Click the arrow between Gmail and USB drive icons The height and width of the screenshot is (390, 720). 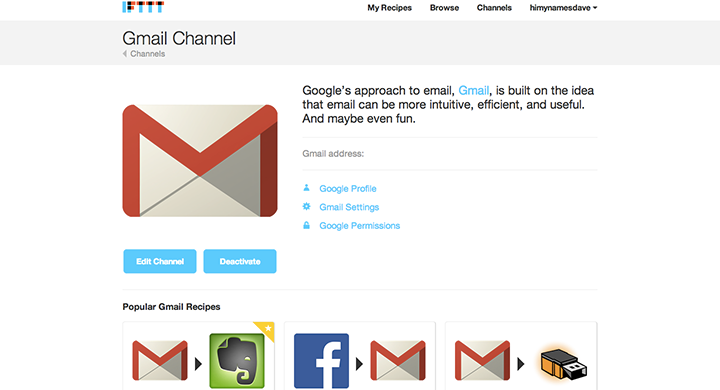pyautogui.click(x=521, y=364)
